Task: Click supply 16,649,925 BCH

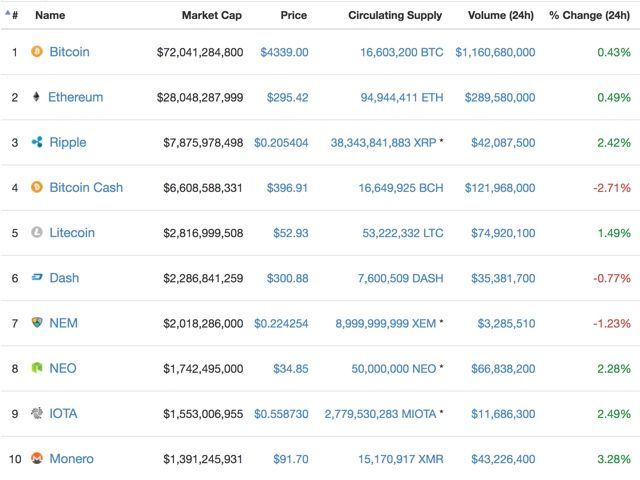Action: (401, 188)
